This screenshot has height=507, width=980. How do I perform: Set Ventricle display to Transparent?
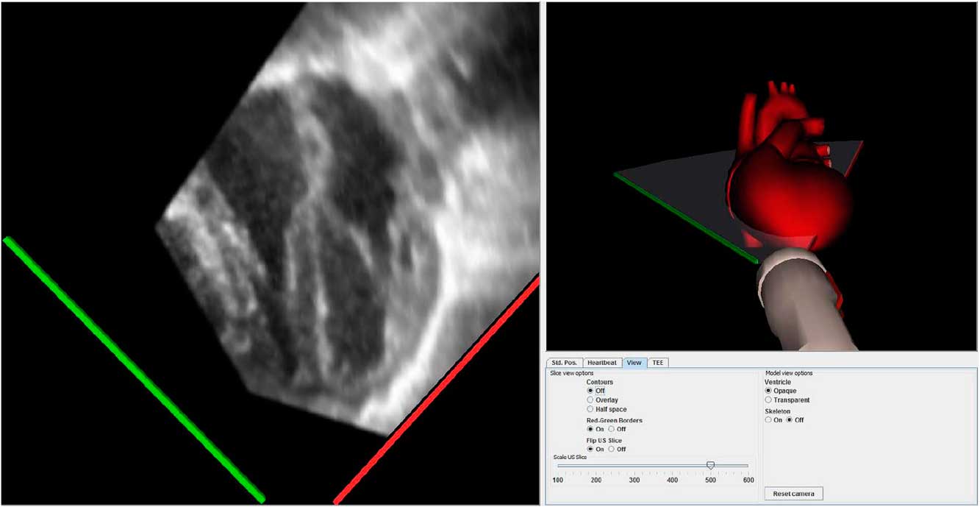point(768,400)
